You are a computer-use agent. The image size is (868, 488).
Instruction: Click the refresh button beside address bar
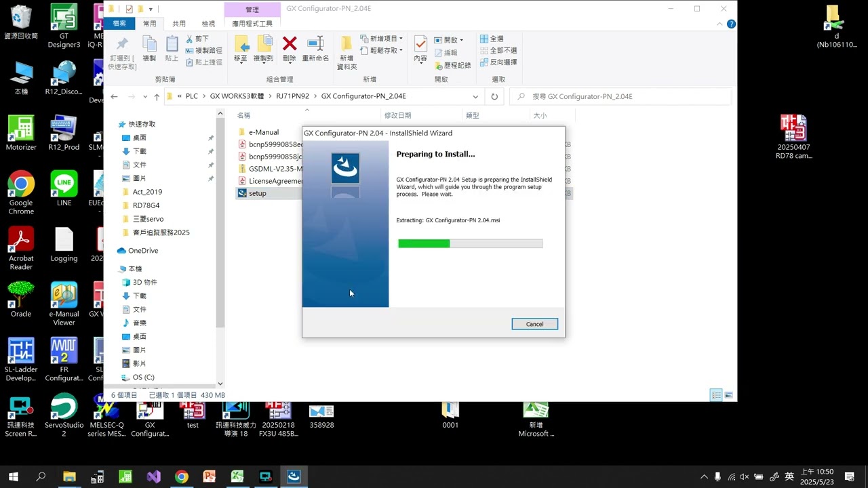pyautogui.click(x=494, y=97)
